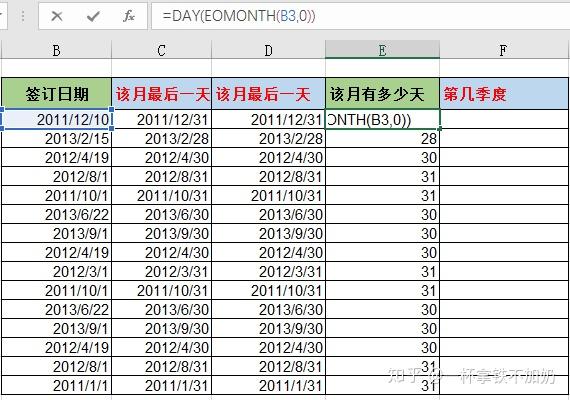Select highlighted column E header
570x400 pixels.
(382, 50)
